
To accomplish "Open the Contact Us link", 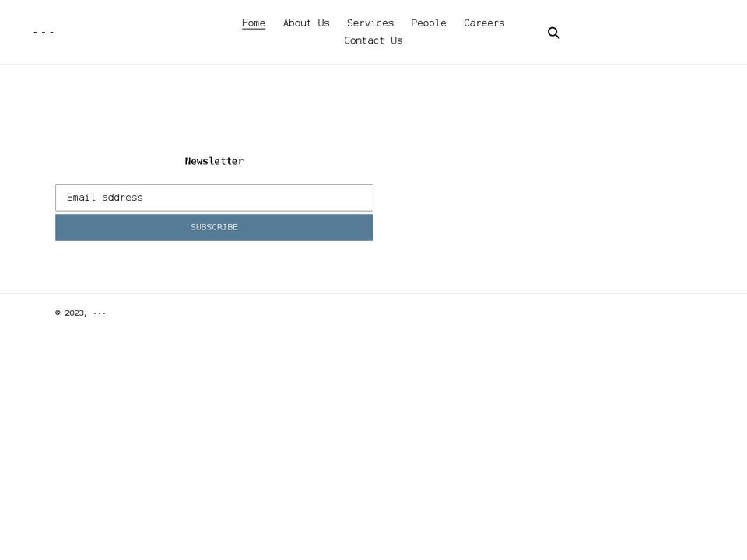I will [373, 40].
